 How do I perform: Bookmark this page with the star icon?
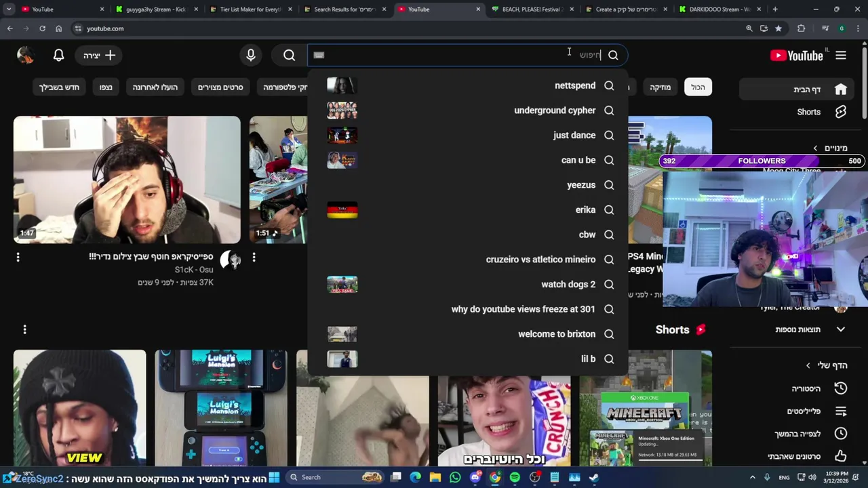778,28
